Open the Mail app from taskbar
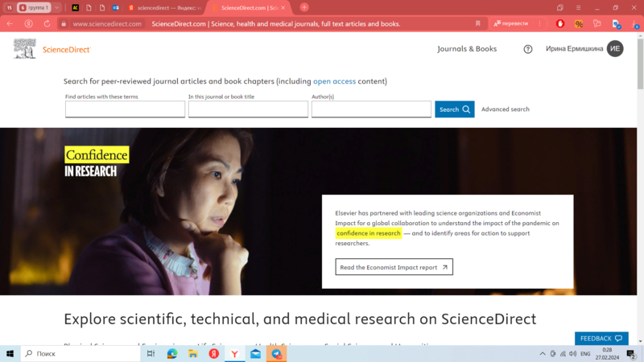This screenshot has width=644, height=362. 255,353
